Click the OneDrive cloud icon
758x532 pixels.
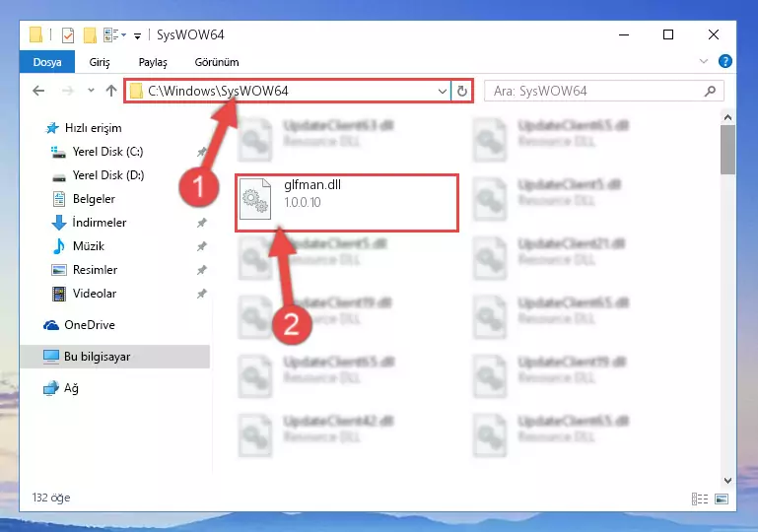[x=51, y=326]
